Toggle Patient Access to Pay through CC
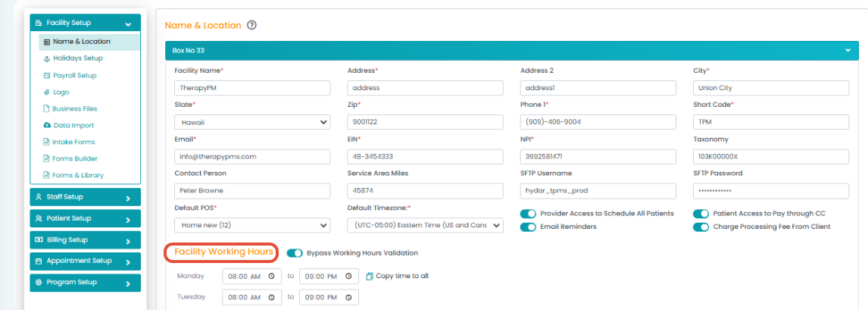 (x=701, y=214)
